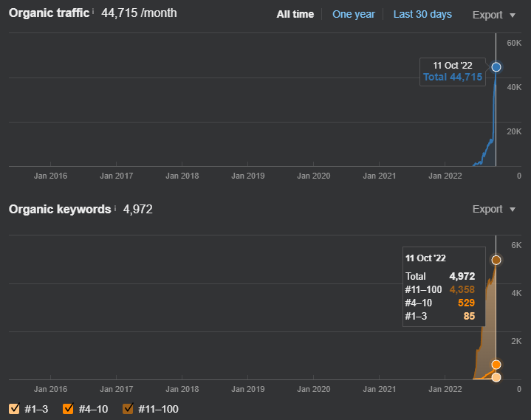The height and width of the screenshot is (420, 531).
Task: Click the Organic traffic heading
Action: pos(49,13)
